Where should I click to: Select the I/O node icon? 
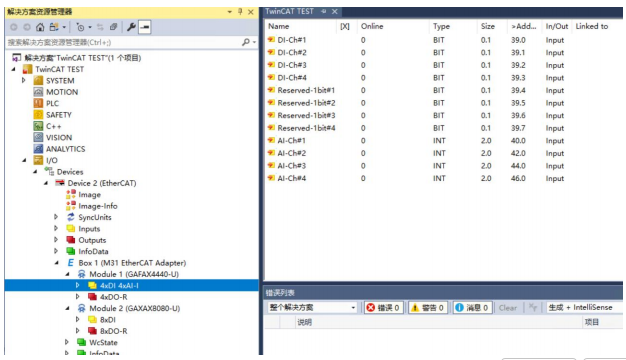38,160
